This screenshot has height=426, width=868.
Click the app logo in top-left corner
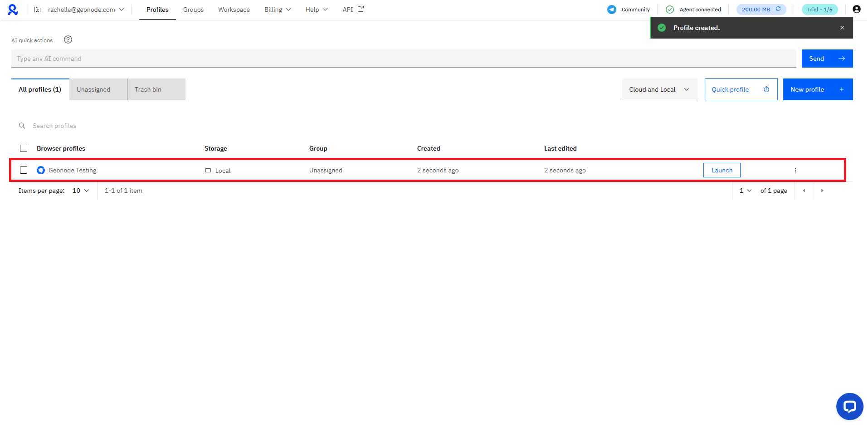(x=13, y=10)
